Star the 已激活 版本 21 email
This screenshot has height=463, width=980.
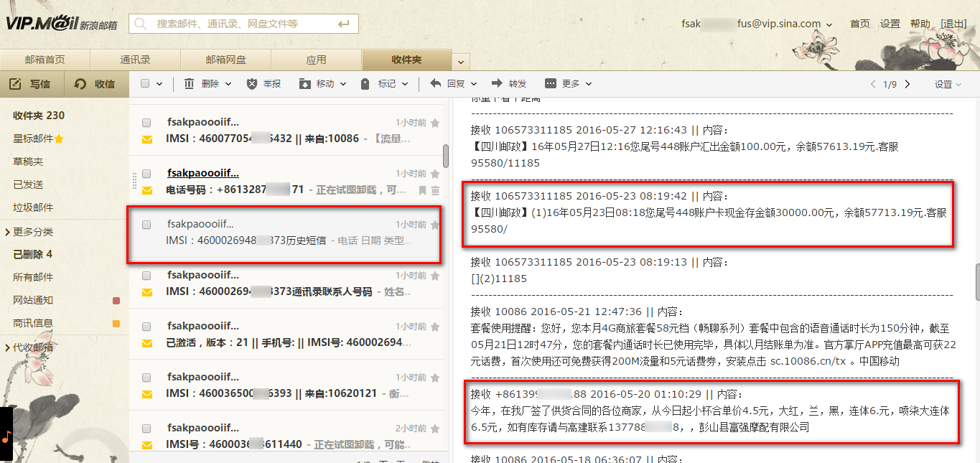click(x=434, y=327)
